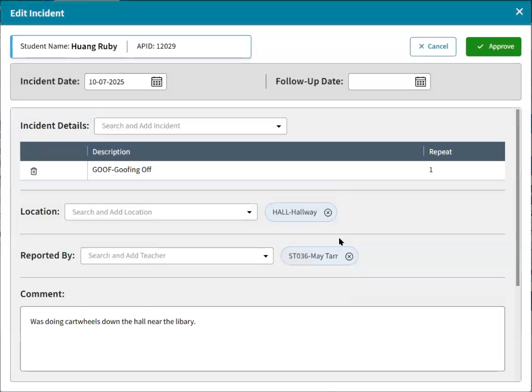The height and width of the screenshot is (392, 532).
Task: Delete the GOOF-Goofing Off incident with trash icon
Action: 34,171
